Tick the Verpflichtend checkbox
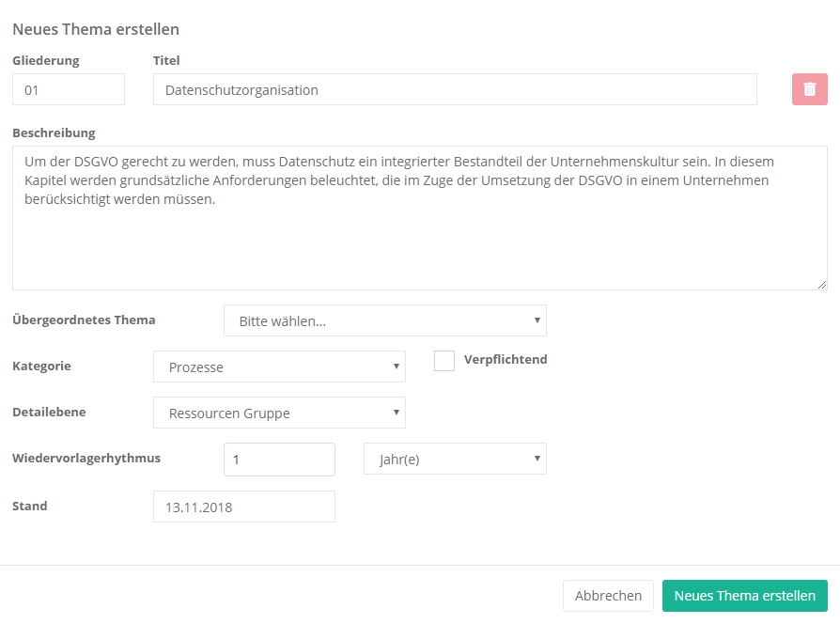Screen dimensions: 840x624 [444, 361]
